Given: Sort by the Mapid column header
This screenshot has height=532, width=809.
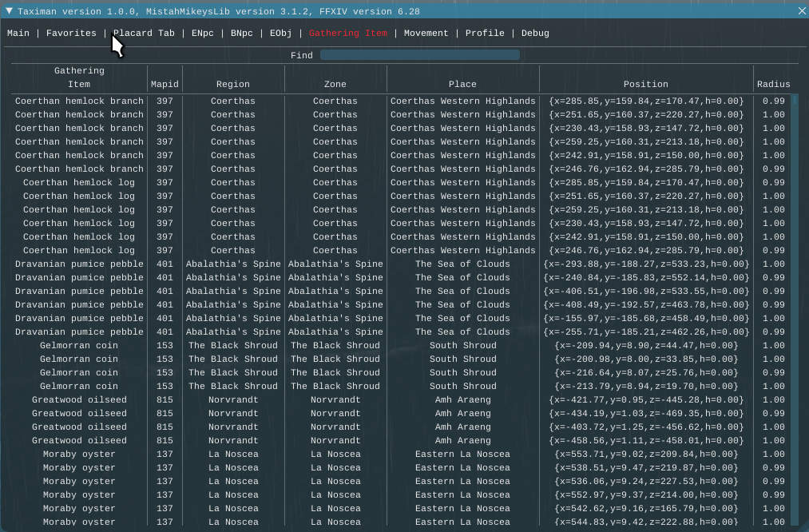Looking at the screenshot, I should [165, 84].
